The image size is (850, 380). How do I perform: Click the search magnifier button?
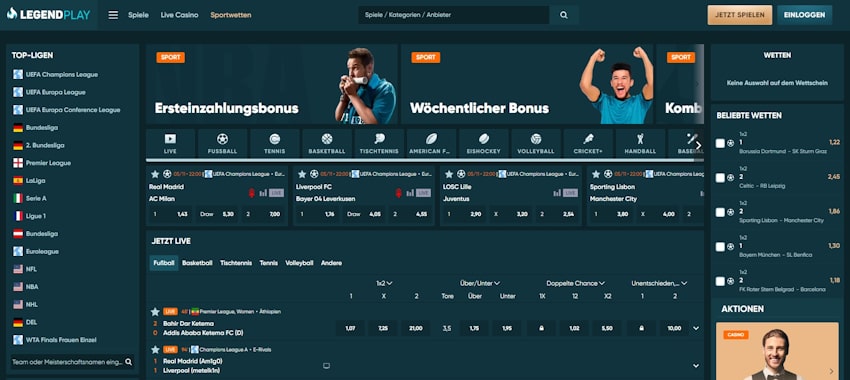[x=564, y=15]
